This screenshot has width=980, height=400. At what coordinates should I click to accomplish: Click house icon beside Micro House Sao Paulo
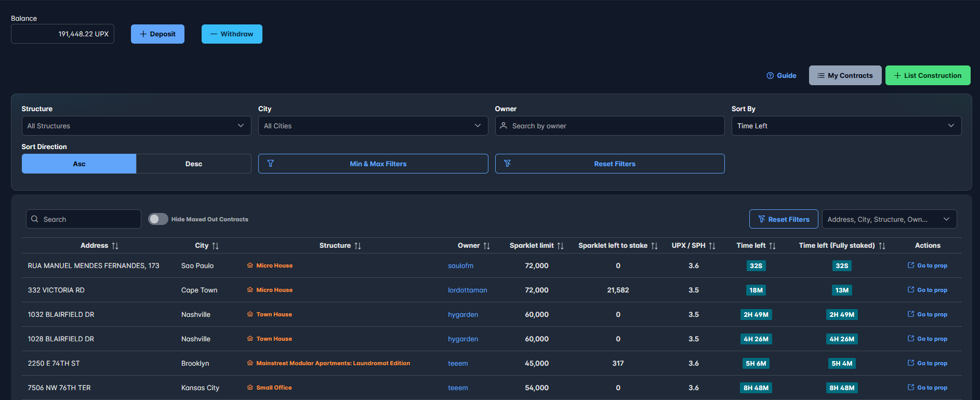[250, 265]
